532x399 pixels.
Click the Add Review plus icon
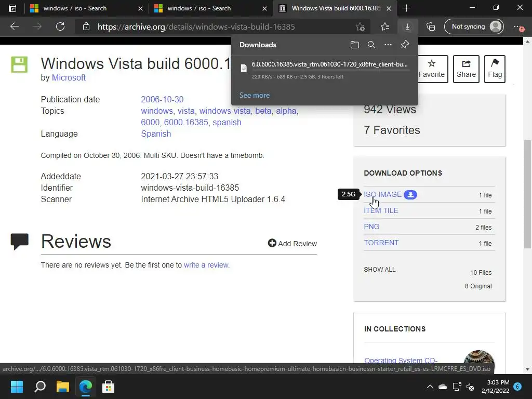click(272, 243)
